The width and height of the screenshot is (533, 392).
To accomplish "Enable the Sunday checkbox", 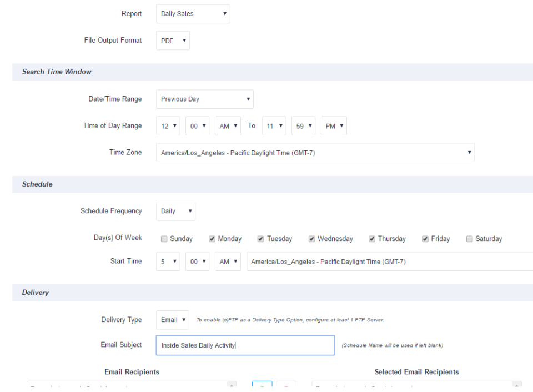I will click(164, 238).
